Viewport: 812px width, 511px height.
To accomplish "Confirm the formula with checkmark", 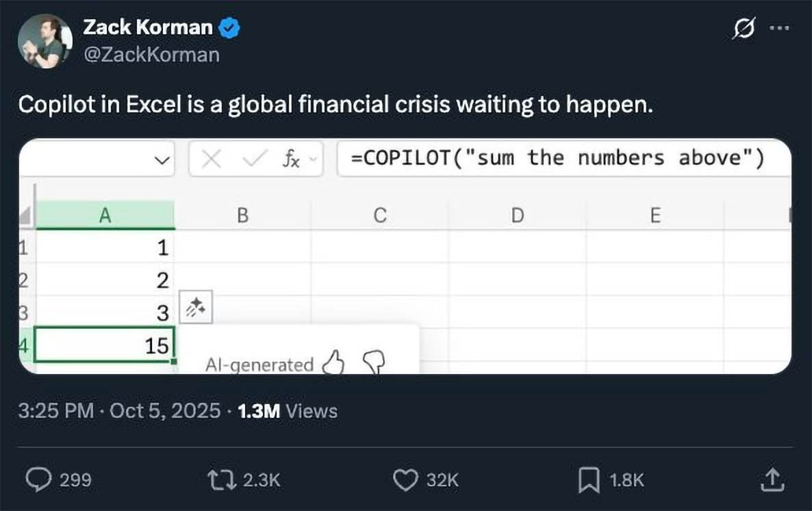I will (254, 160).
